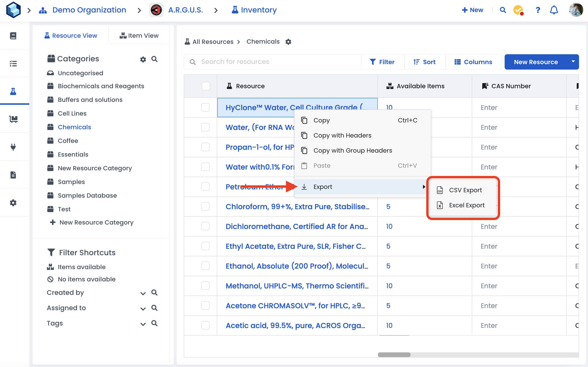Viewport: 588px width, 367px height.
Task: Click the Categories search magnifier icon
Action: (154, 59)
